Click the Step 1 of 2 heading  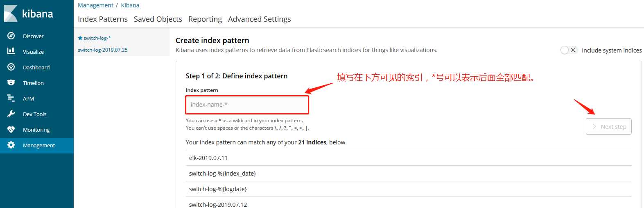coord(237,76)
